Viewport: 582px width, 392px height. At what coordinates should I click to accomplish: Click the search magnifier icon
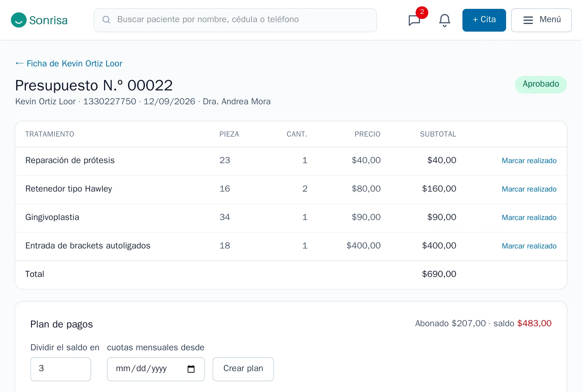106,20
